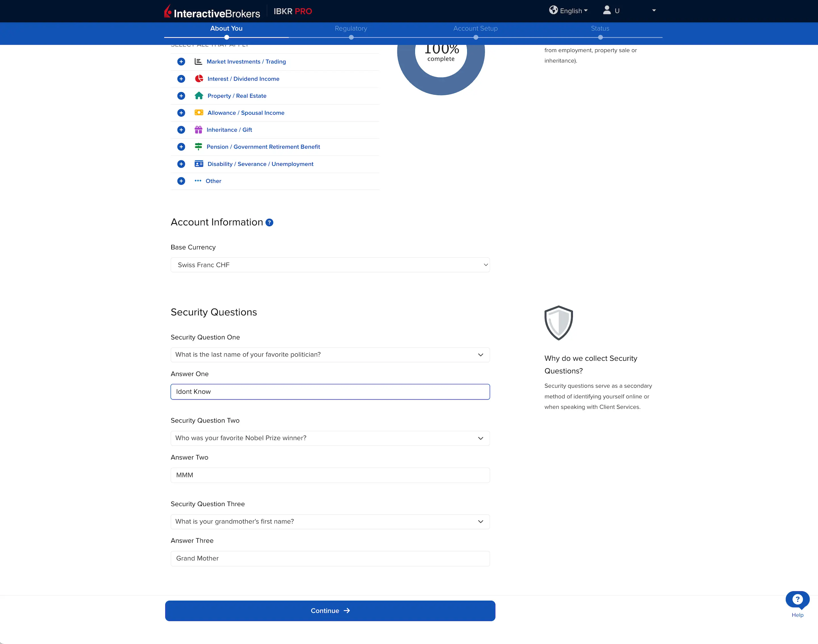
Task: Switch to the Regulatory step
Action: tap(350, 28)
